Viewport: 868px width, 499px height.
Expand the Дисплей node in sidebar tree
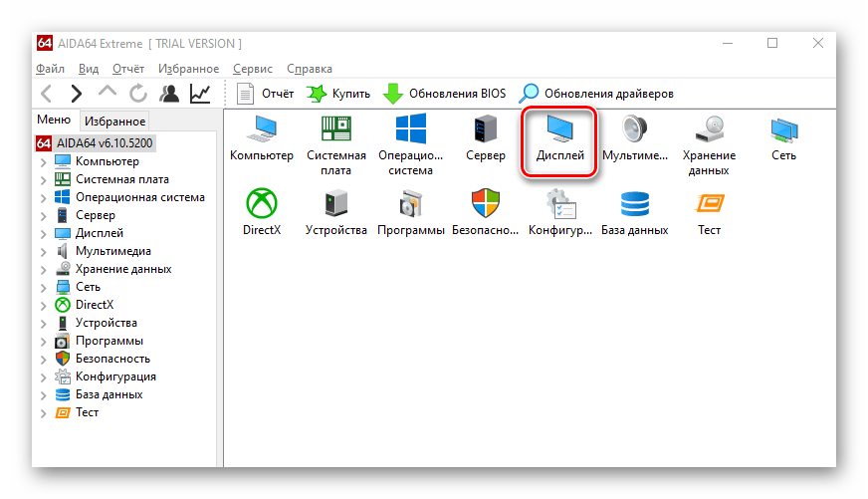(43, 233)
